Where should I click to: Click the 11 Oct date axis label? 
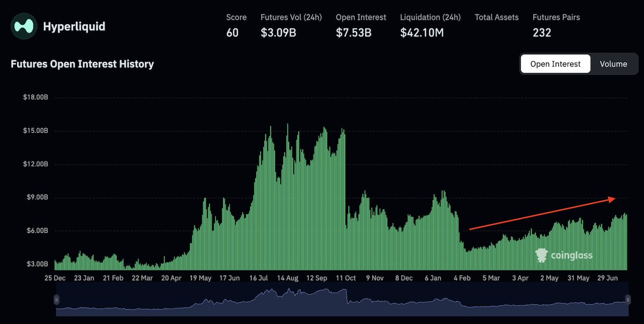pyautogui.click(x=345, y=278)
